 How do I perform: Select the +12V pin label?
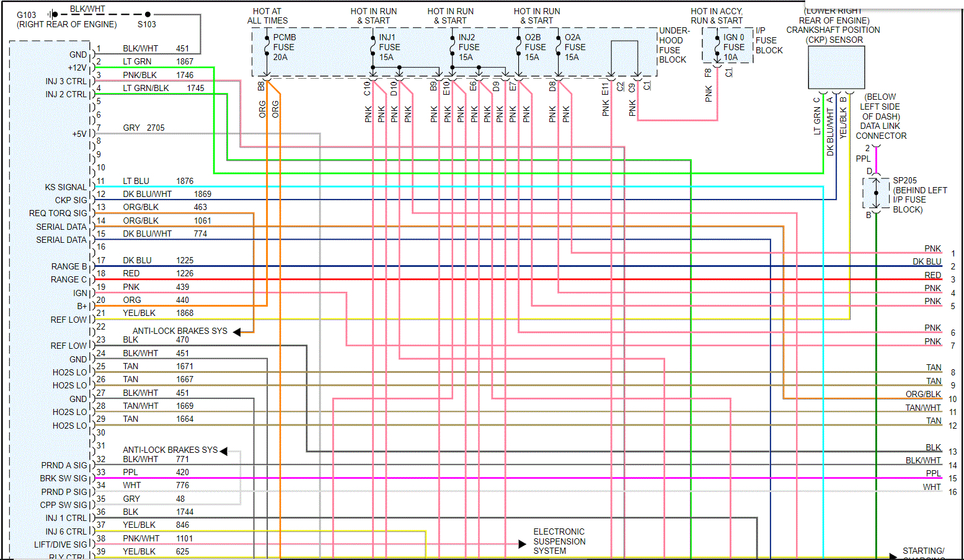pyautogui.click(x=77, y=68)
